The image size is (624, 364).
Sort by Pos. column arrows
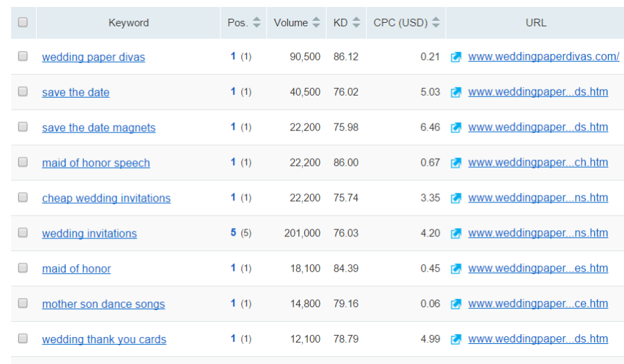(257, 22)
